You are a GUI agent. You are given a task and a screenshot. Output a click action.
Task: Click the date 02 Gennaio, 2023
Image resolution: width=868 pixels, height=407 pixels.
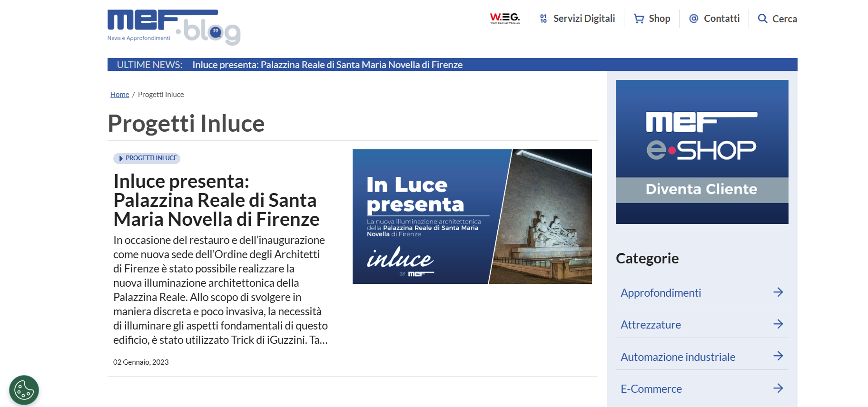tap(141, 362)
